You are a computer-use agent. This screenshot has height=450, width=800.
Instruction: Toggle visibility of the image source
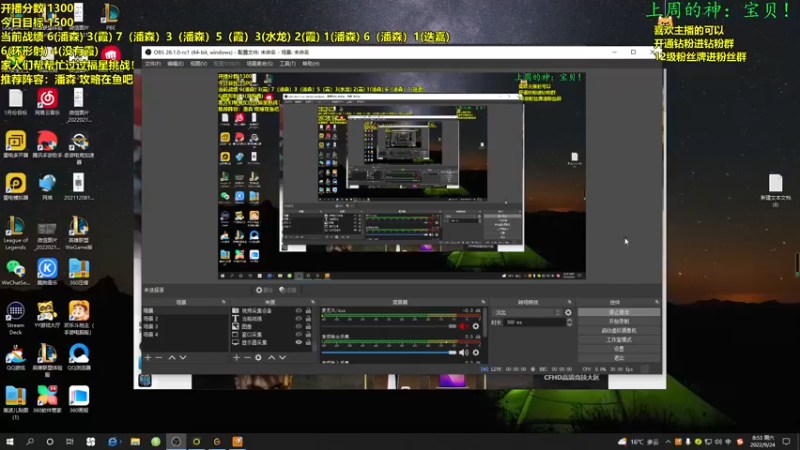pos(298,327)
